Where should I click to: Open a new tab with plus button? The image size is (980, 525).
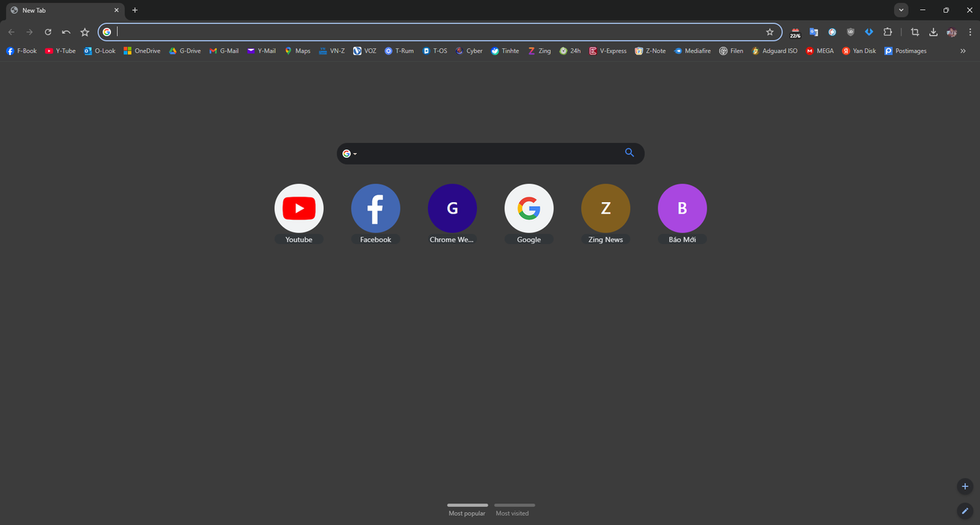[x=135, y=10]
